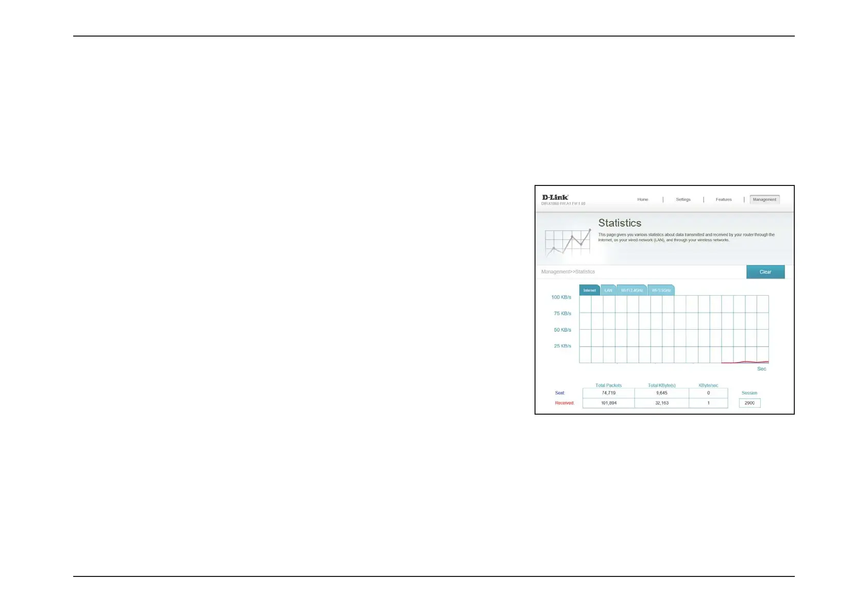Click the Session label

[749, 393]
